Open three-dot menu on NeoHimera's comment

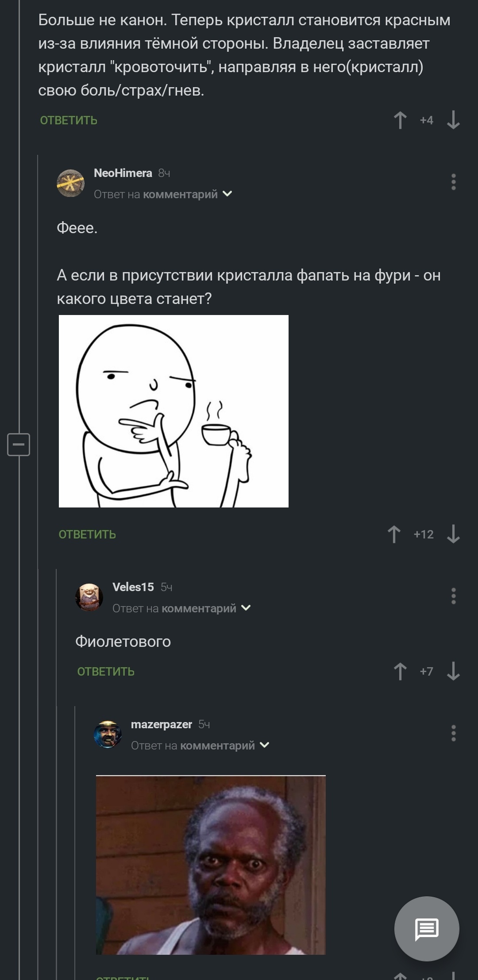pos(453,182)
